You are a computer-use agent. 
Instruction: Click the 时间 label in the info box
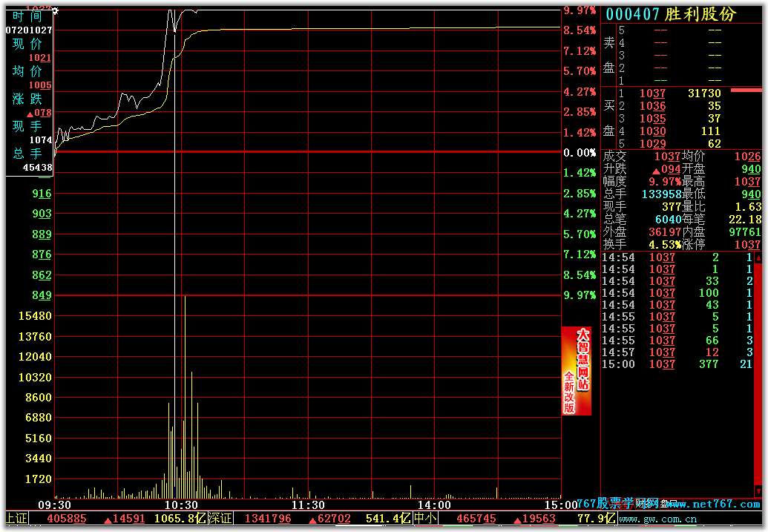(27, 16)
